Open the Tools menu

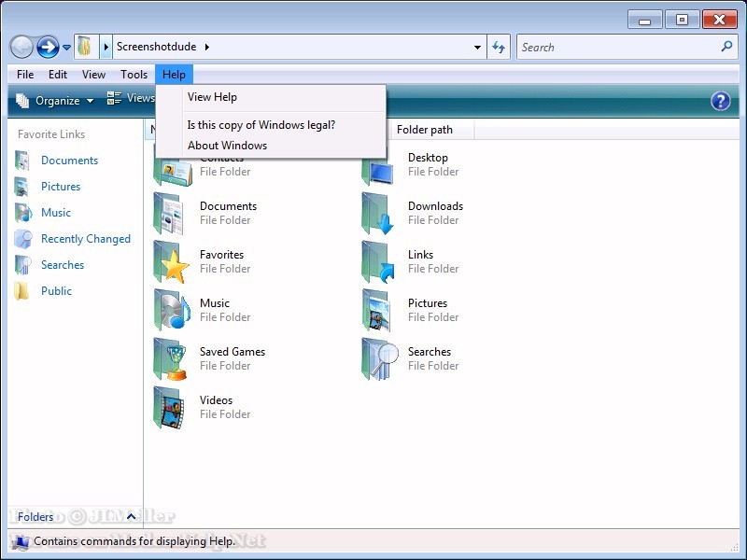click(x=134, y=75)
